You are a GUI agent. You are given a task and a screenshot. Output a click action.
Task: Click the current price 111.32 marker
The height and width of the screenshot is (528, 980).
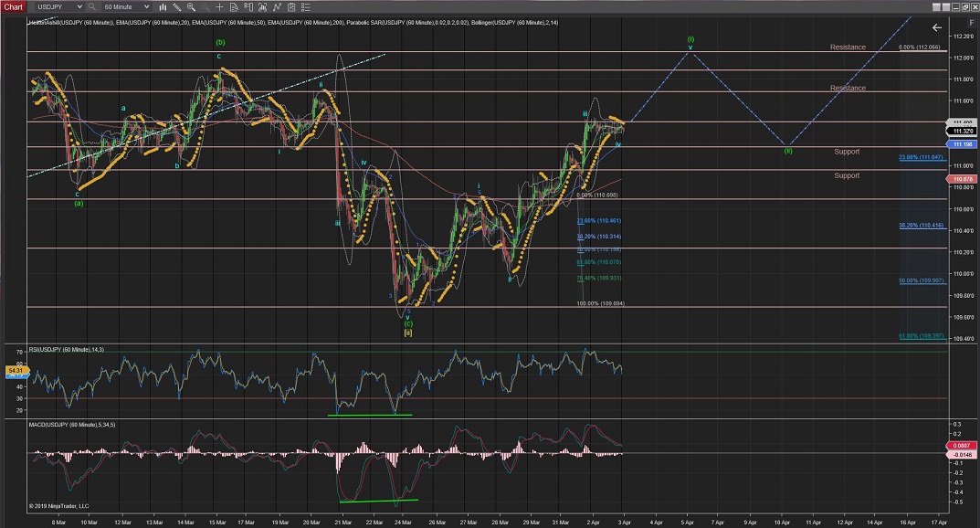click(x=963, y=132)
